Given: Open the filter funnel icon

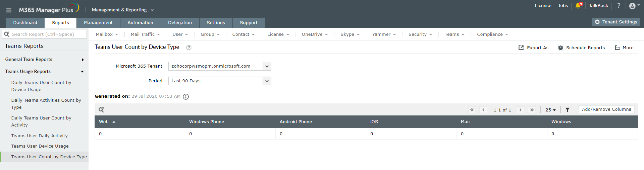Looking at the screenshot, I should click(568, 110).
